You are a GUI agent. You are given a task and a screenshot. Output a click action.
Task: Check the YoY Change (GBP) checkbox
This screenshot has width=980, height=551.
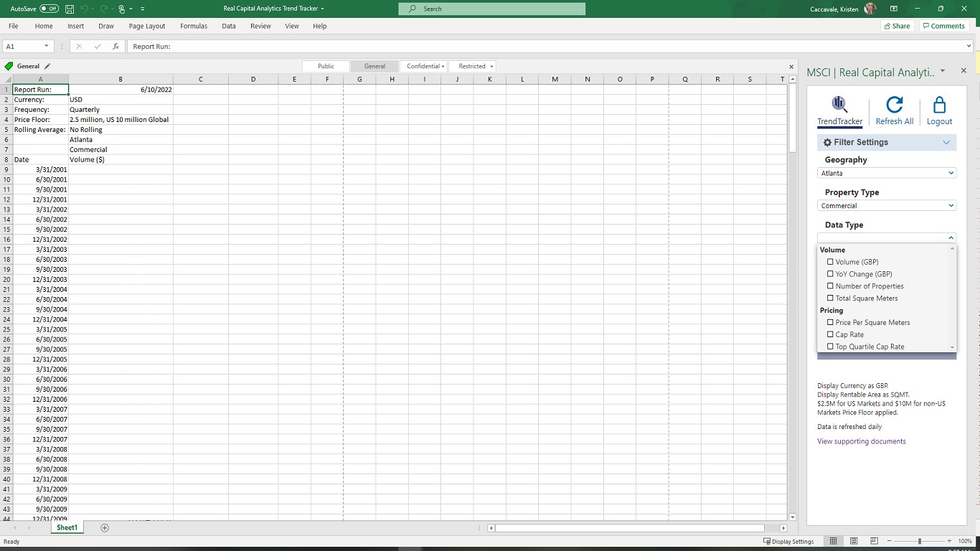[x=830, y=274]
